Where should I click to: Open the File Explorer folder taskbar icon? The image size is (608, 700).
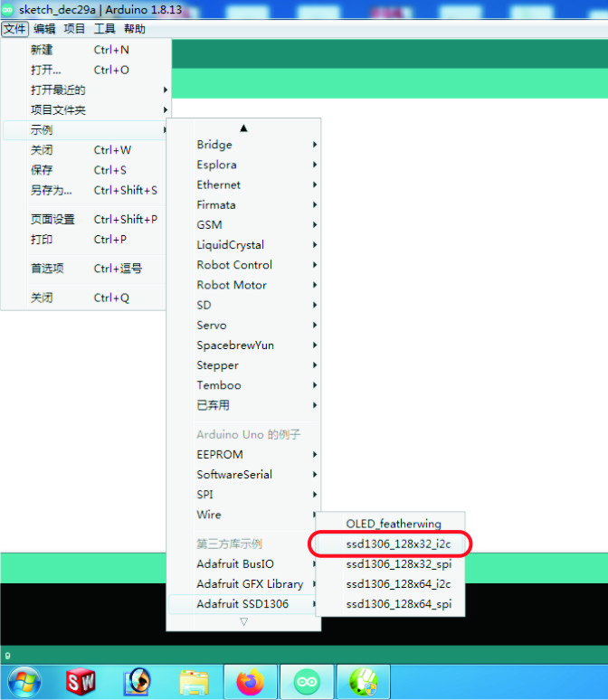point(194,681)
